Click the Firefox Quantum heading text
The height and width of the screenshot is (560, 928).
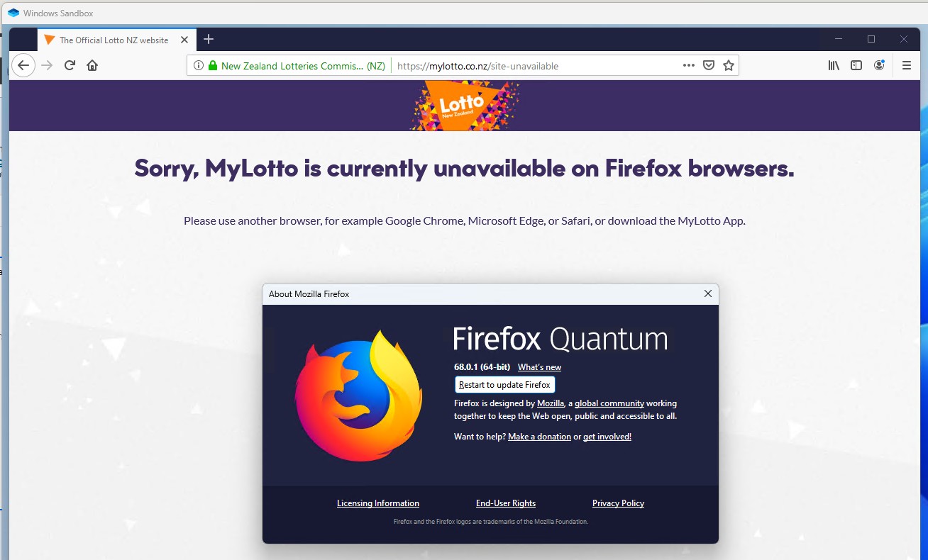point(560,340)
